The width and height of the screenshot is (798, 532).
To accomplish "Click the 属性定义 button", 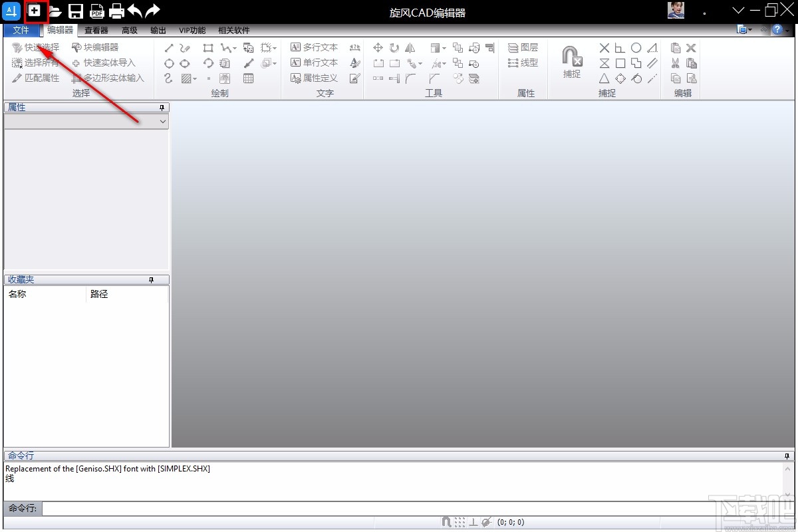I will (x=314, y=78).
